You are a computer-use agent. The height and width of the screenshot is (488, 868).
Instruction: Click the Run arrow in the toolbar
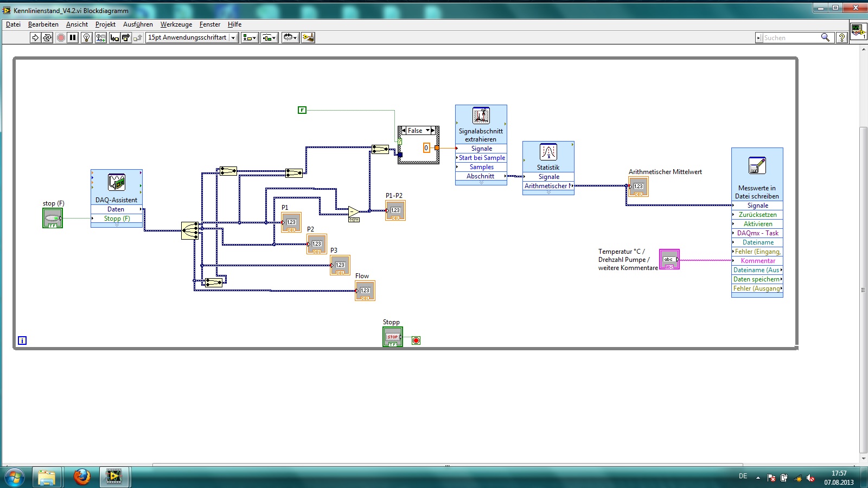click(35, 37)
